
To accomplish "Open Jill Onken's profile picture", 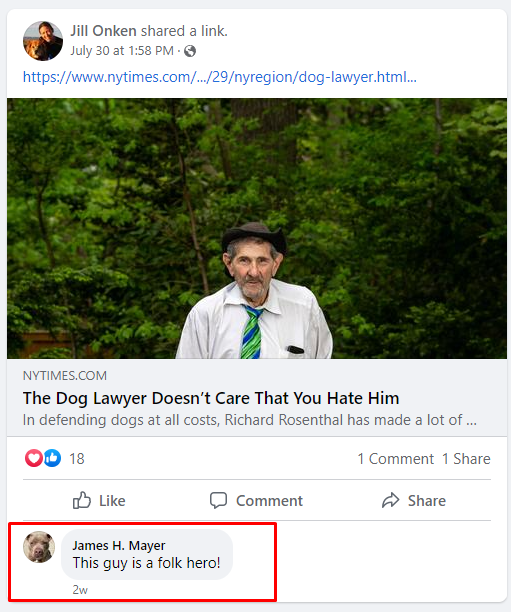I will tap(43, 41).
